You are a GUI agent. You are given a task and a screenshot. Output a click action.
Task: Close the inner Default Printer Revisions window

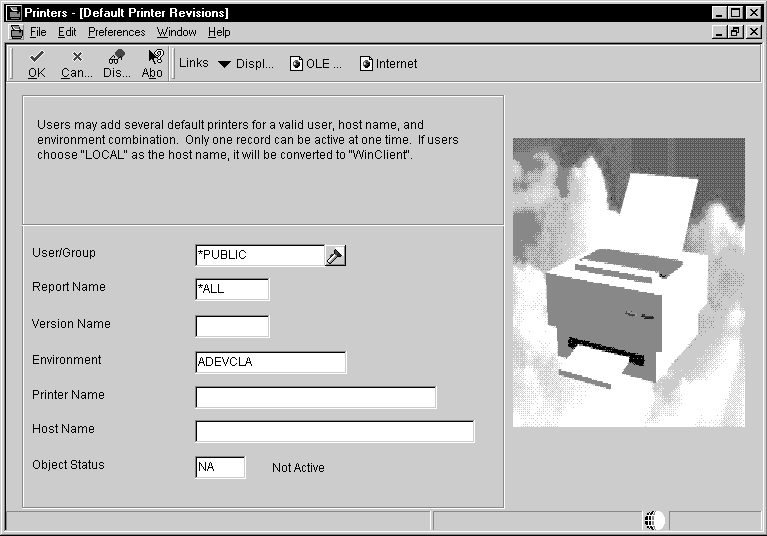click(x=754, y=32)
